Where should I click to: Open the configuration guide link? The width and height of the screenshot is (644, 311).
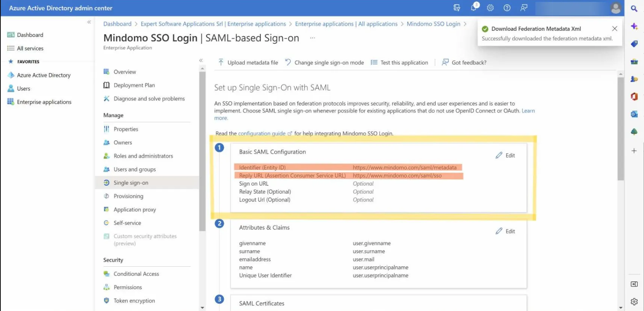click(x=262, y=133)
